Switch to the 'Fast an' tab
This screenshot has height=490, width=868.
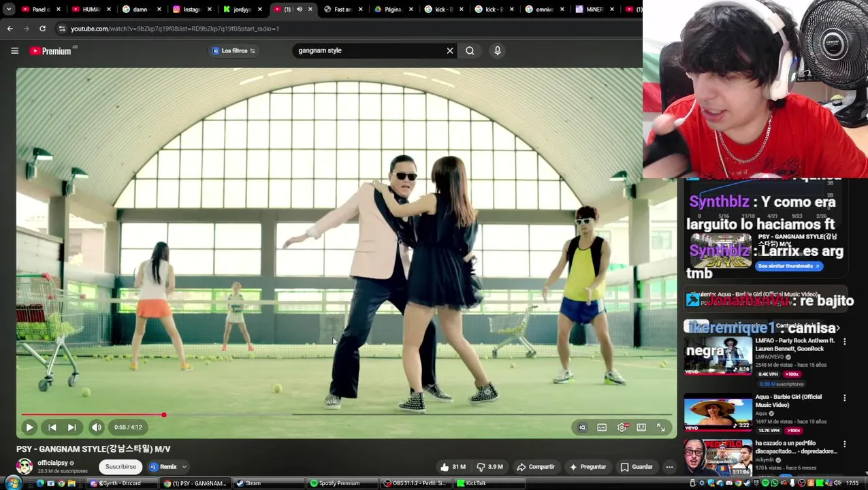342,10
